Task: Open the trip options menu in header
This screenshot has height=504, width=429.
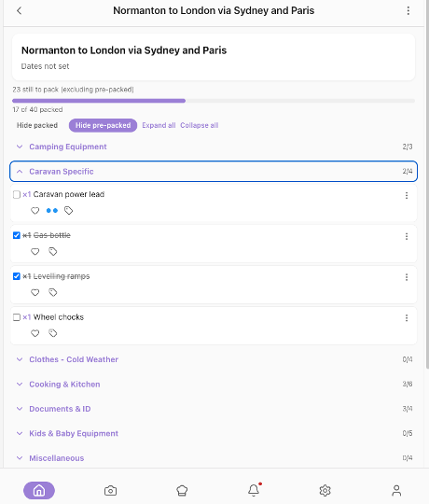Action: (408, 10)
